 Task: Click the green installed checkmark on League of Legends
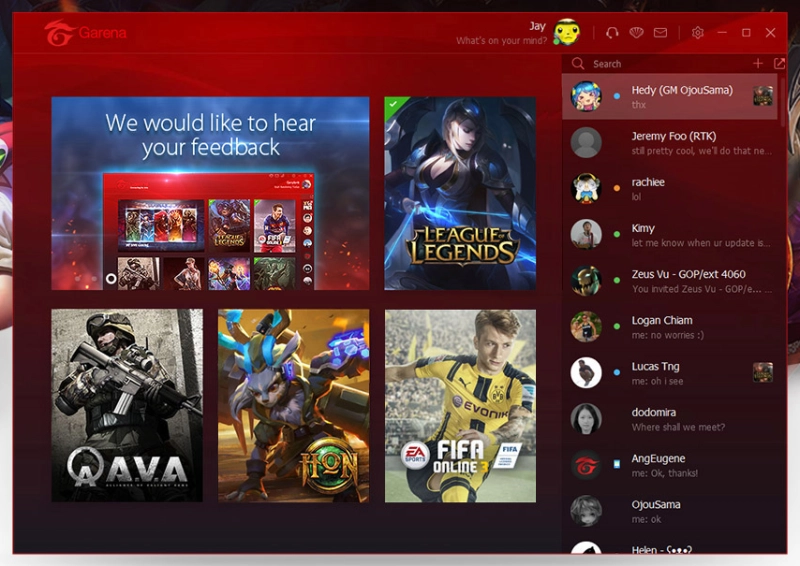click(x=393, y=104)
